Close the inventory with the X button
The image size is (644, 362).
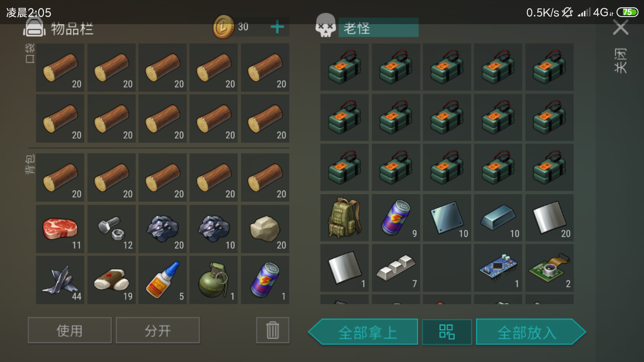[x=621, y=27]
